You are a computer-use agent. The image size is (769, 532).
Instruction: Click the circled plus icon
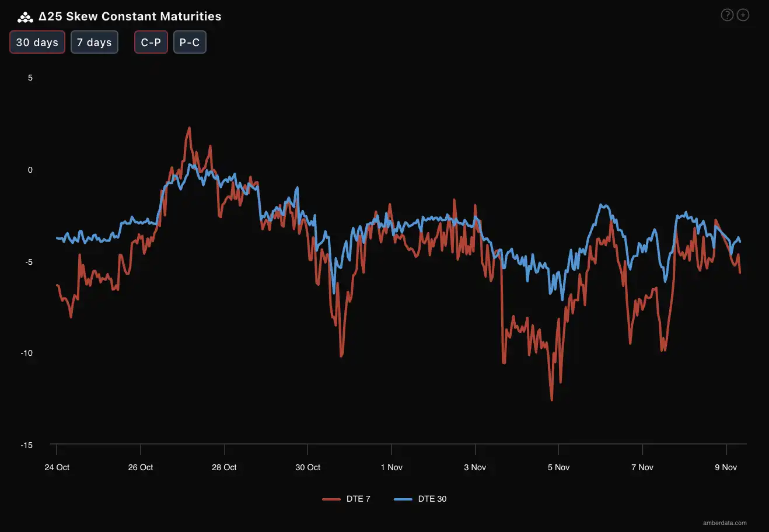pyautogui.click(x=743, y=15)
